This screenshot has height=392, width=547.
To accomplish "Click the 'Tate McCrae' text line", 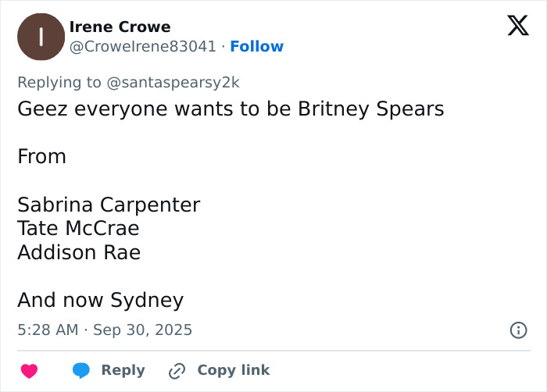I will pos(78,229).
